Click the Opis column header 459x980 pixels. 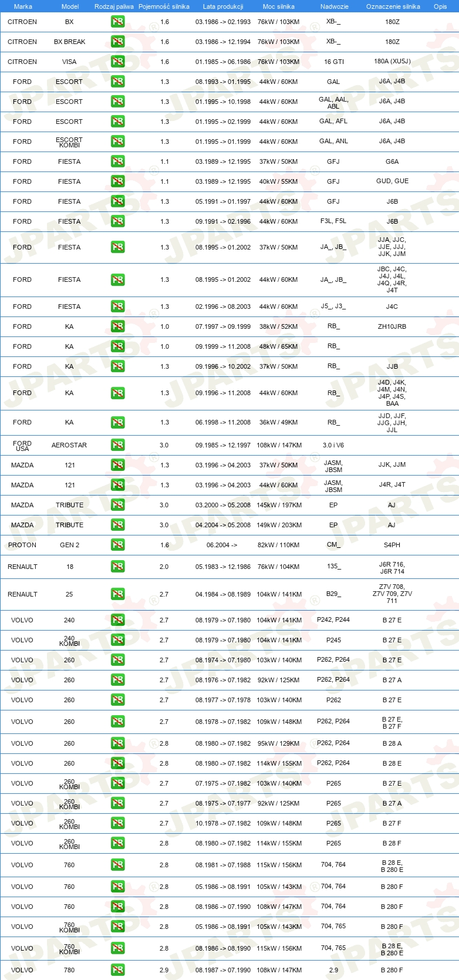[440, 6]
